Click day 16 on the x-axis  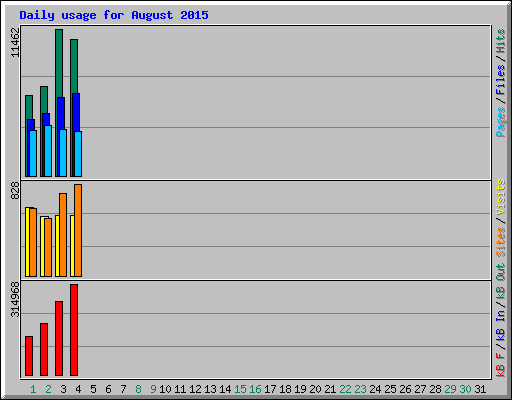[x=255, y=389]
